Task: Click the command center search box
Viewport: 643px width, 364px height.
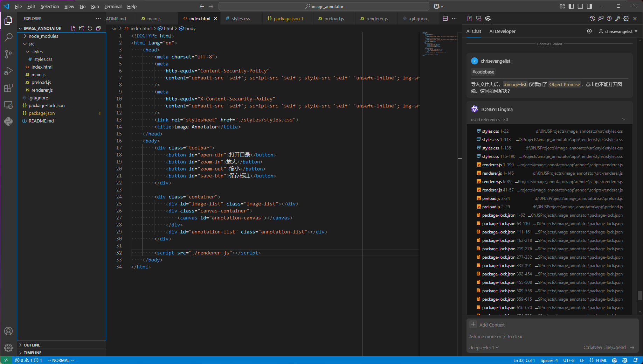Action: click(324, 6)
